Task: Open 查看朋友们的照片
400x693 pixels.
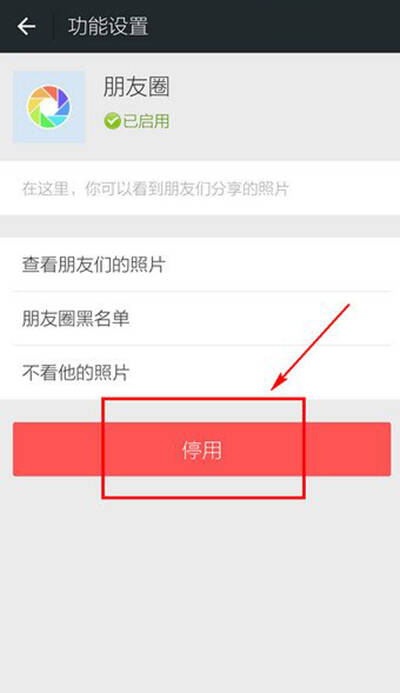Action: 200,265
